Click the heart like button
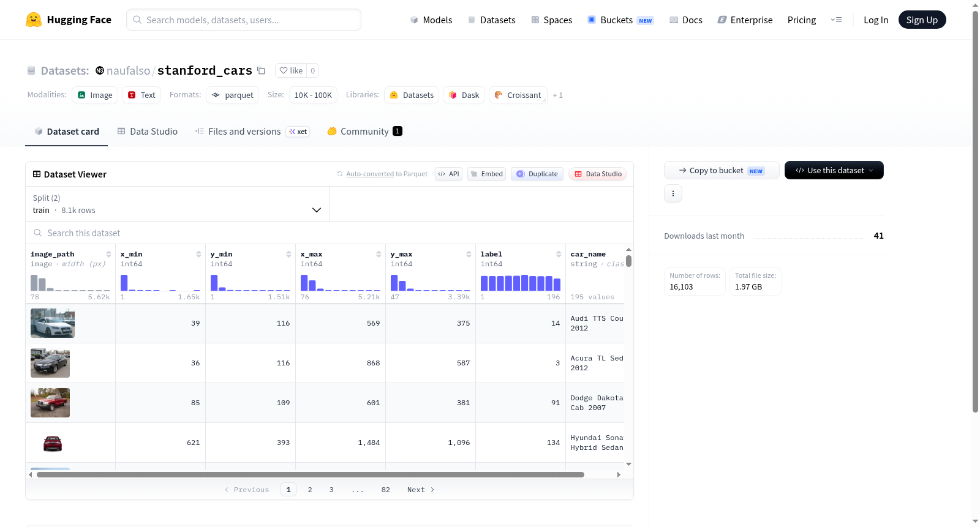Viewport: 980px width, 527px height. coord(291,70)
